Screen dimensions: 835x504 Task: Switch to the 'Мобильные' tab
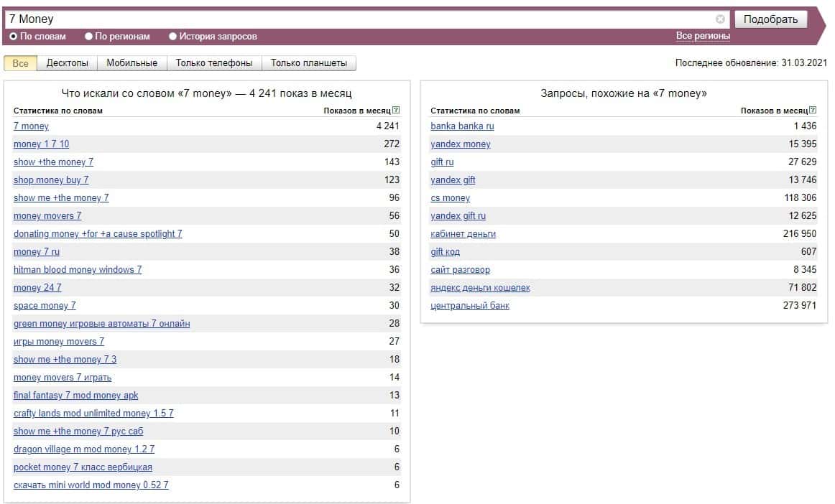(x=132, y=63)
